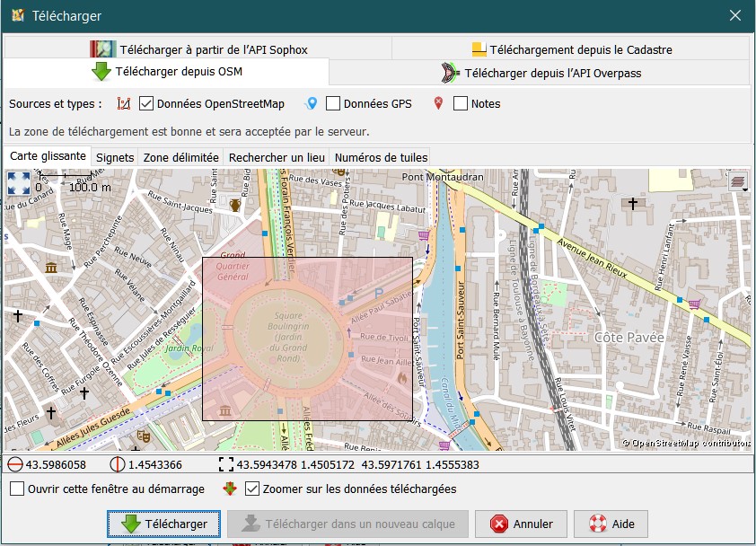The width and height of the screenshot is (756, 546).
Task: Click the Jardin Royal label on map
Action: [189, 348]
